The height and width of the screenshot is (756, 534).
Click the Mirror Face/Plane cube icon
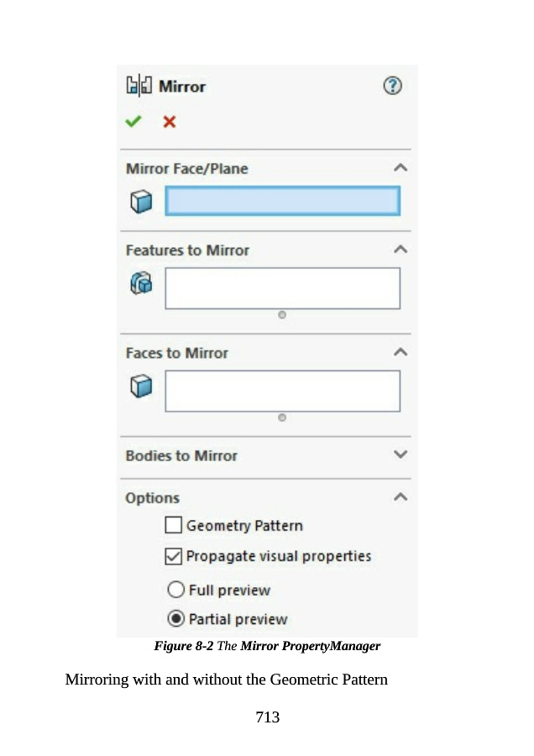click(141, 202)
